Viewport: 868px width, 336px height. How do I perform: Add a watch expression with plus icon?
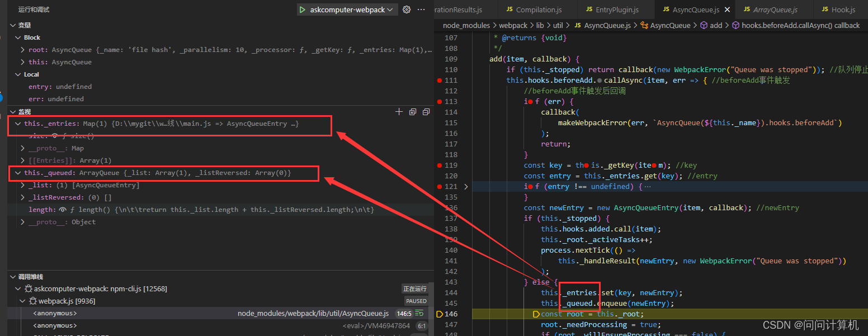(399, 112)
